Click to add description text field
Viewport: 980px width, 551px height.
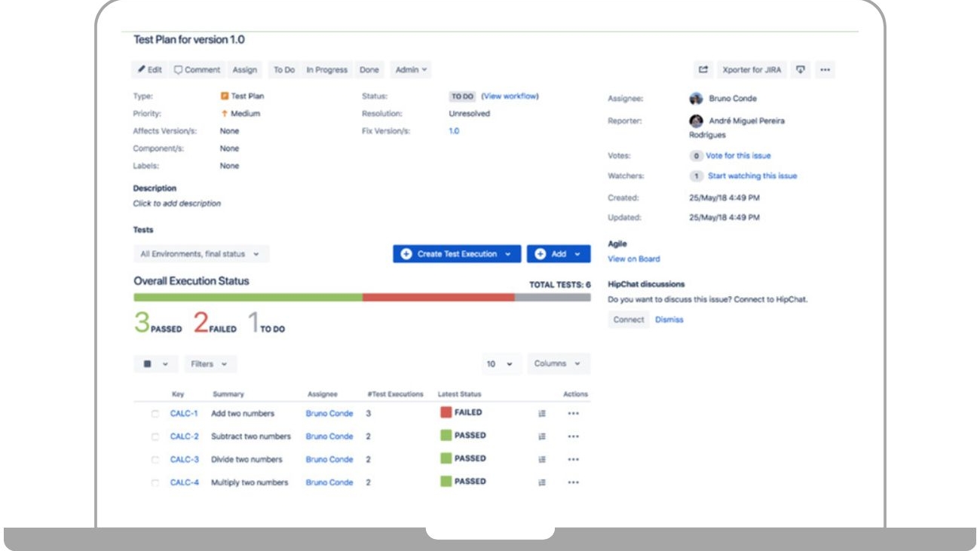[x=177, y=204]
